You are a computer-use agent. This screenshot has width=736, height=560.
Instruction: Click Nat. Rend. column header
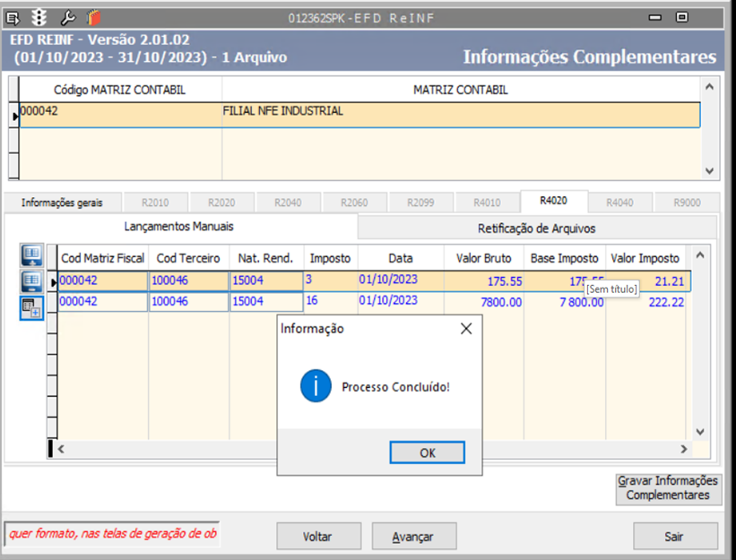(x=265, y=258)
